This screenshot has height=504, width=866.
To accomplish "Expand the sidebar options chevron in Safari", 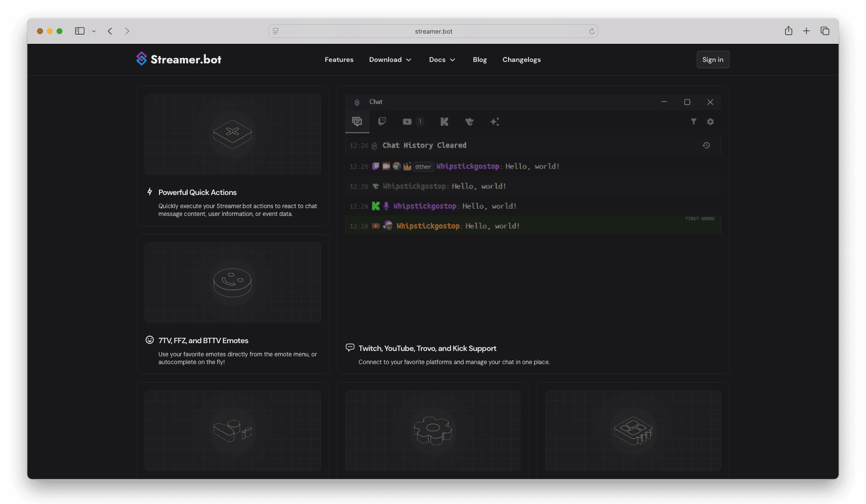I will 94,31.
